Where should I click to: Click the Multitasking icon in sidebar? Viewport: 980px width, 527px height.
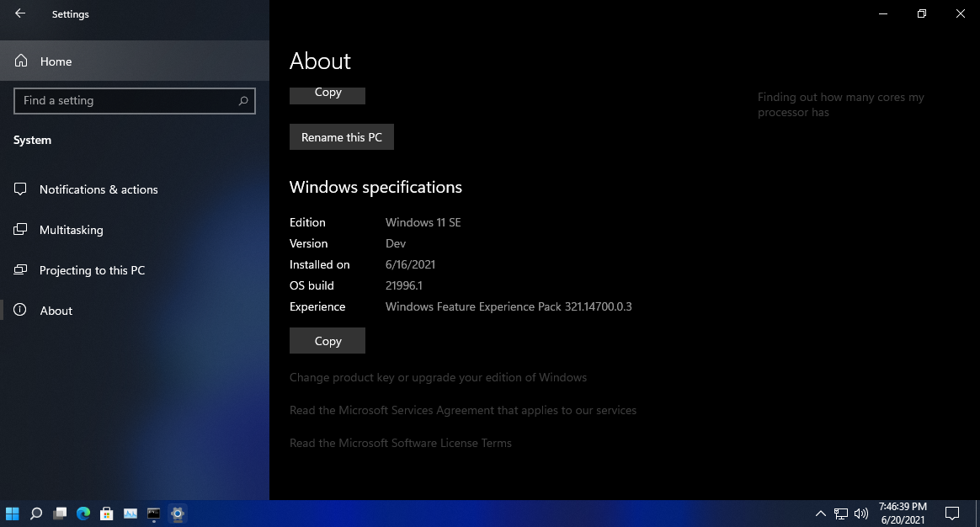coord(20,230)
